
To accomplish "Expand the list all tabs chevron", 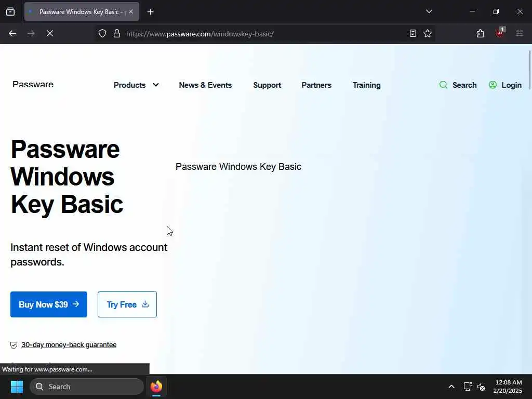I will click(x=429, y=11).
